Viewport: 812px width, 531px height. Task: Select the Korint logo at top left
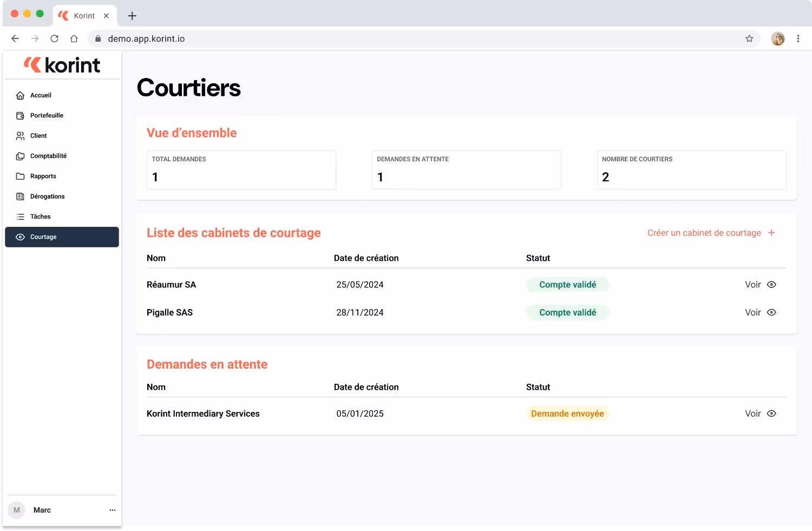(x=61, y=64)
